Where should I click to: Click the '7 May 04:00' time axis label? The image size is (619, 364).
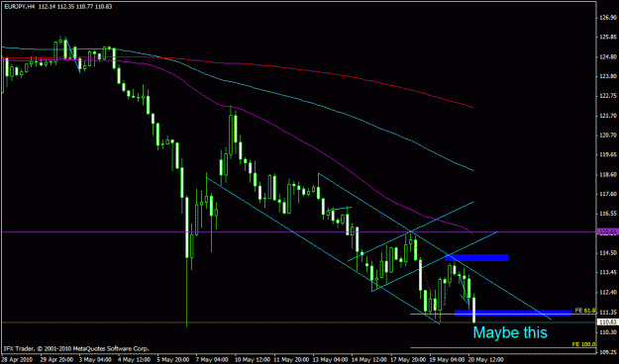coord(212,360)
